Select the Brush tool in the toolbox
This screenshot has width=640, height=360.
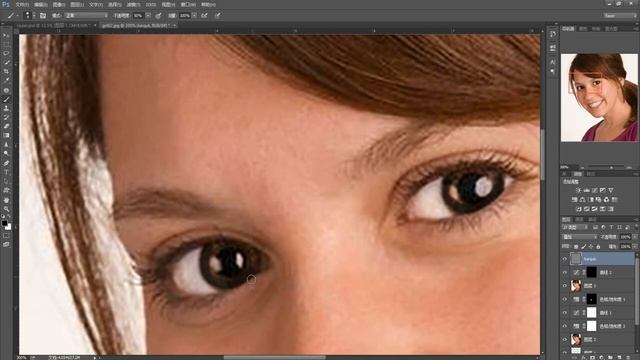click(6, 99)
